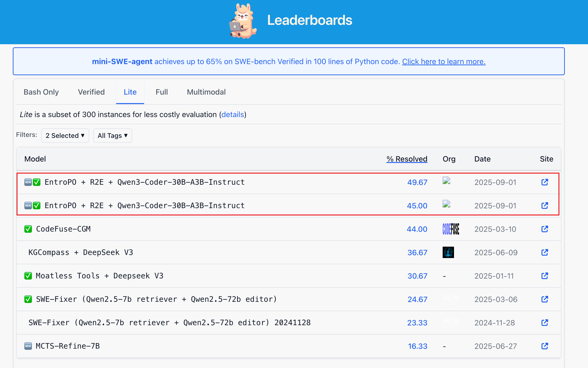The height and width of the screenshot is (368, 588).
Task: Click the 30.67 resolved score
Action: tap(417, 276)
